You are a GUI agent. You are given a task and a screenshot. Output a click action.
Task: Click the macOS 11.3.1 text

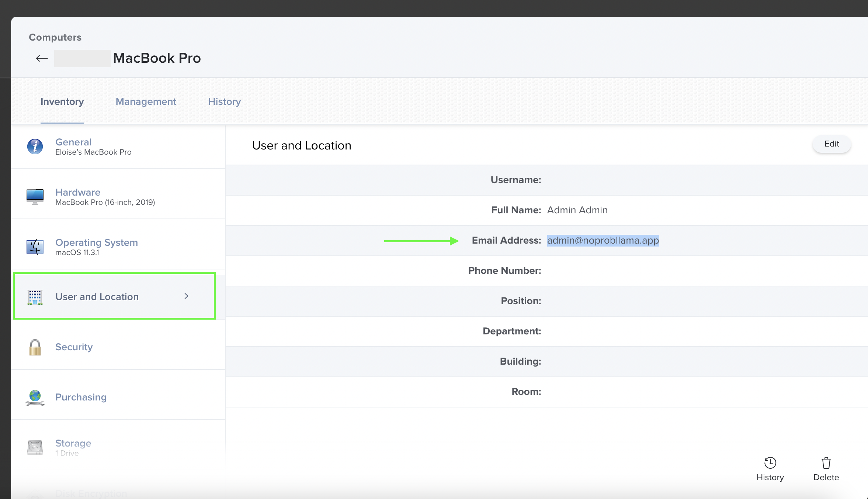tap(77, 252)
